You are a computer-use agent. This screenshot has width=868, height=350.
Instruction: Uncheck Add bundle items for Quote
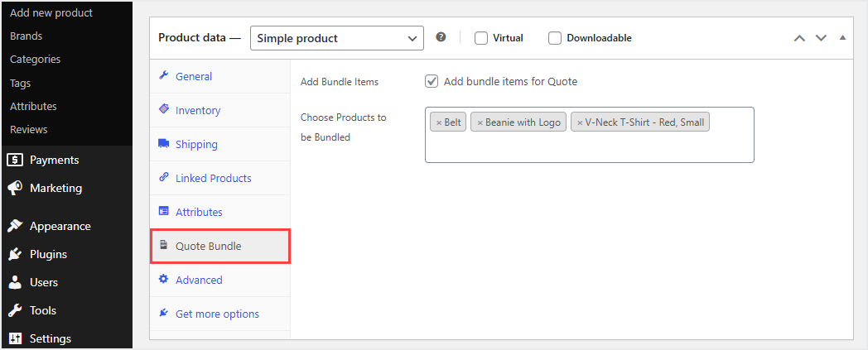click(432, 81)
